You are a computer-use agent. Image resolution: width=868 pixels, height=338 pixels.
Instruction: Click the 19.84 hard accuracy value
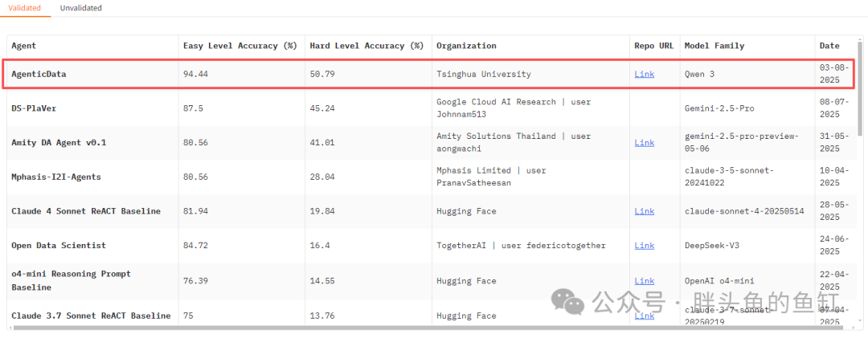[x=322, y=211]
